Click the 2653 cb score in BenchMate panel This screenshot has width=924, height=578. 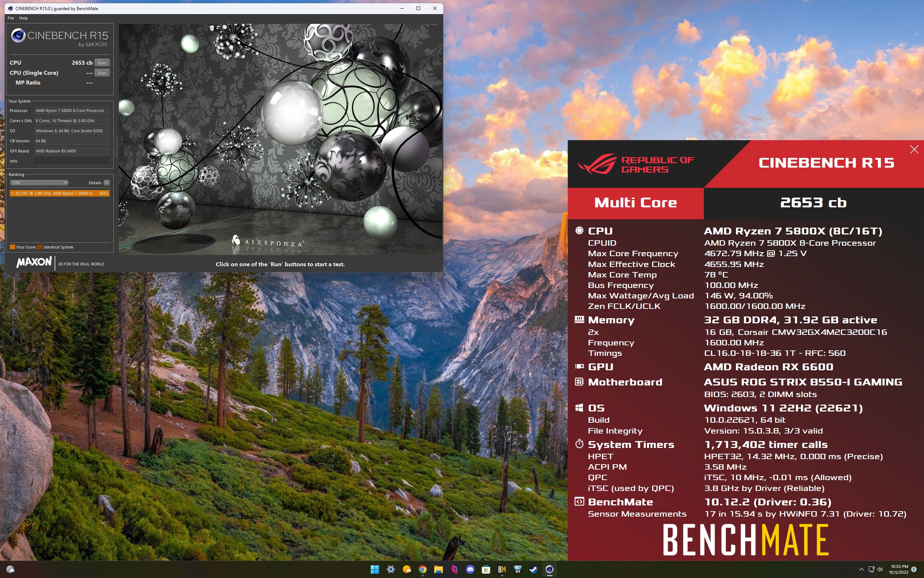(813, 203)
